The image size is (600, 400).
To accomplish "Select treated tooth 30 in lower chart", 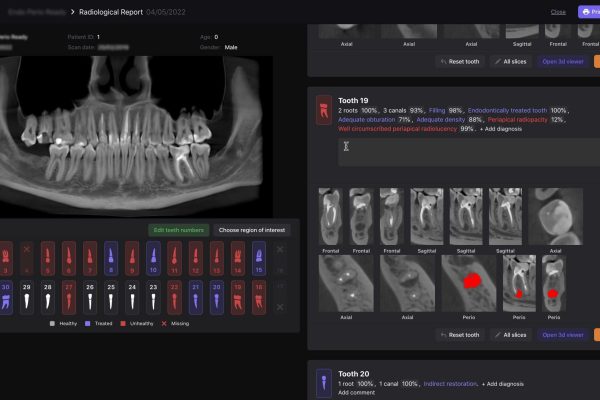I will pos(6,298).
